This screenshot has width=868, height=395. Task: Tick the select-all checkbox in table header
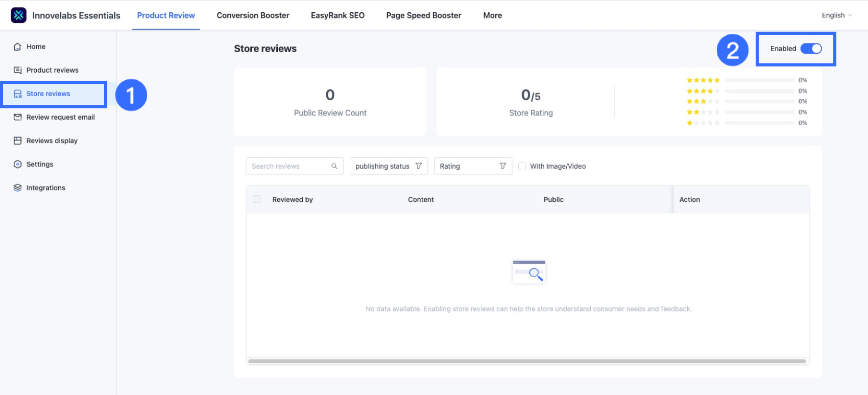coord(257,199)
